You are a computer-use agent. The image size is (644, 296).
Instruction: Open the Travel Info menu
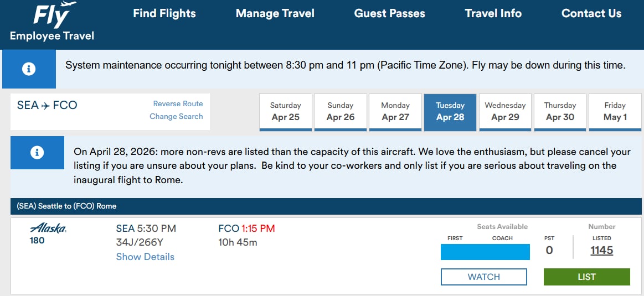(493, 14)
